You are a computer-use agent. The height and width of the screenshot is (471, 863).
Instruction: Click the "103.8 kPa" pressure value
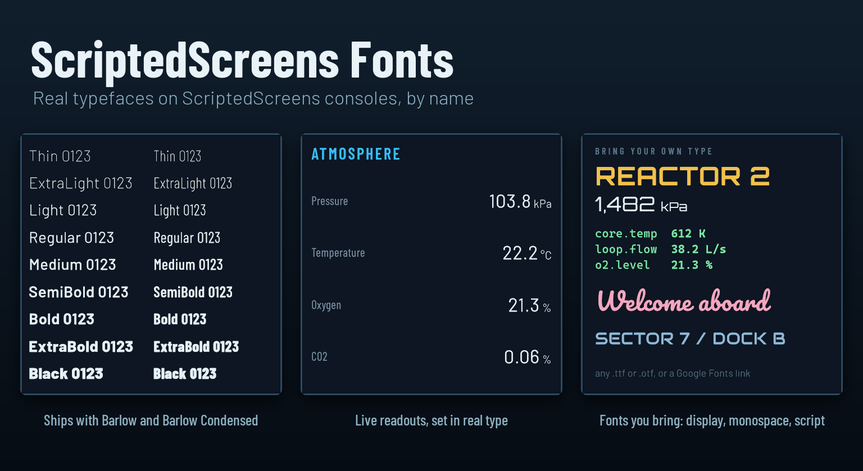click(x=520, y=201)
